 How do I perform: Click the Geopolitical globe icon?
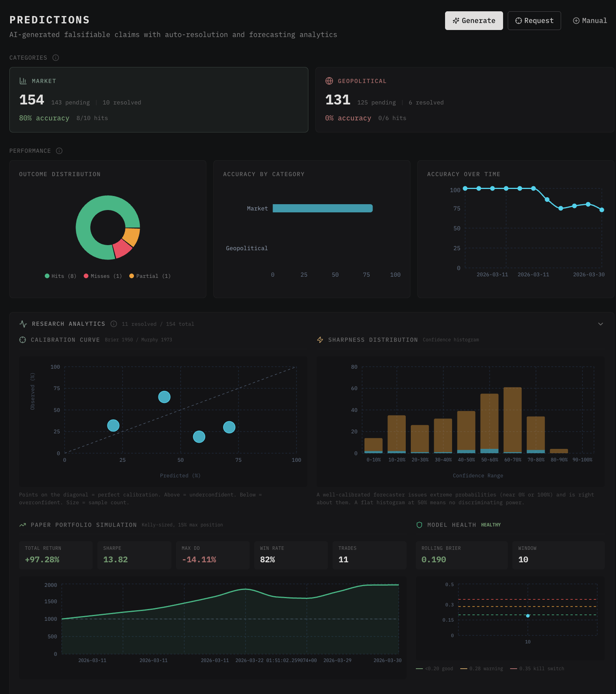pyautogui.click(x=329, y=81)
